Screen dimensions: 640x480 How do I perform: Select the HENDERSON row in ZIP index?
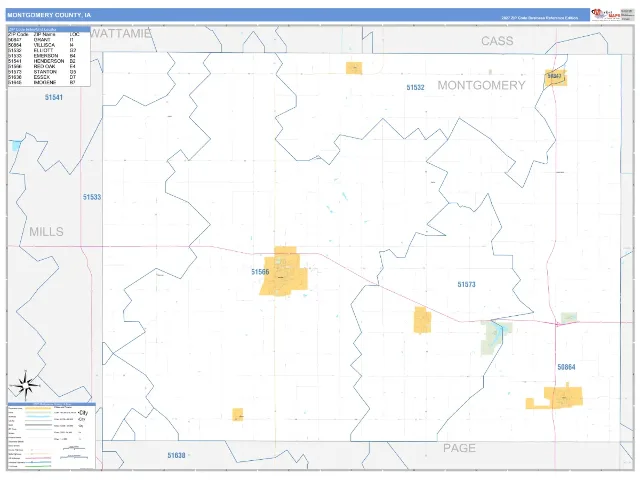(42, 61)
